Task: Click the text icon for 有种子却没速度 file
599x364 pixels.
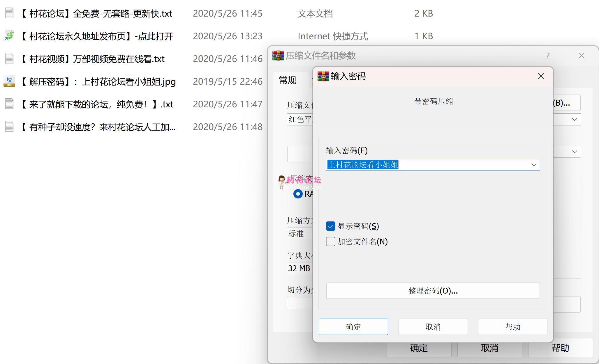Action: 9,127
